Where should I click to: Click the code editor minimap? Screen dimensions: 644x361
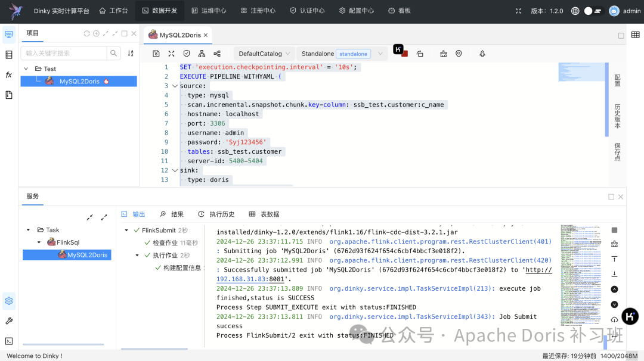[x=581, y=72]
